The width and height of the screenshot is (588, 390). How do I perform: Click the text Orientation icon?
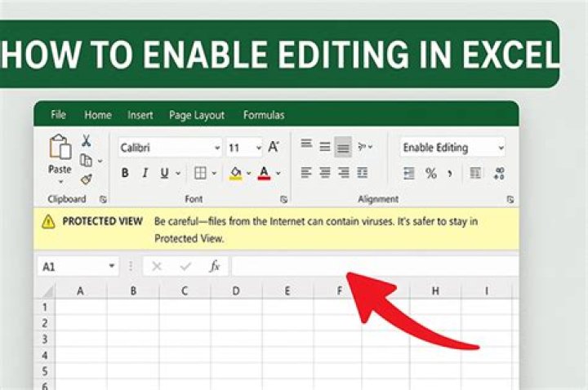click(364, 147)
